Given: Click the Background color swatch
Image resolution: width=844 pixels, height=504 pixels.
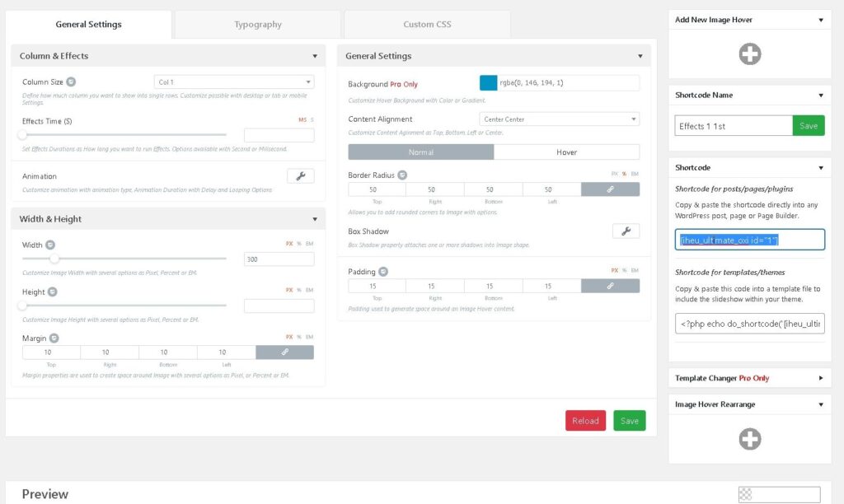Looking at the screenshot, I should 488,83.
